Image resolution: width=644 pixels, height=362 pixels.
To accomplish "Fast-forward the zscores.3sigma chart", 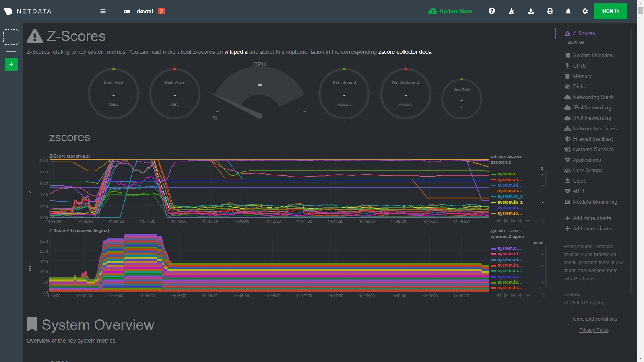I will point(513,295).
